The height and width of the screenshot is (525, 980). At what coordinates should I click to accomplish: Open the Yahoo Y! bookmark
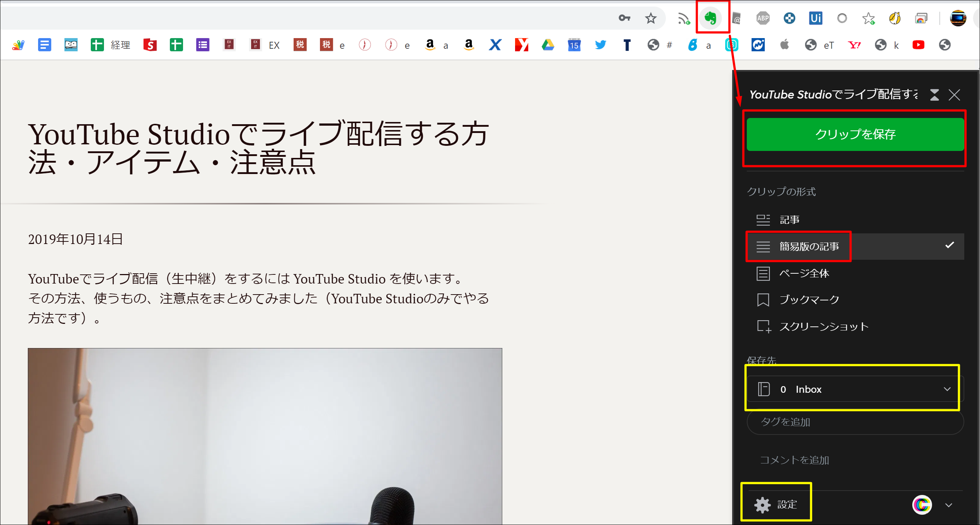pos(855,45)
